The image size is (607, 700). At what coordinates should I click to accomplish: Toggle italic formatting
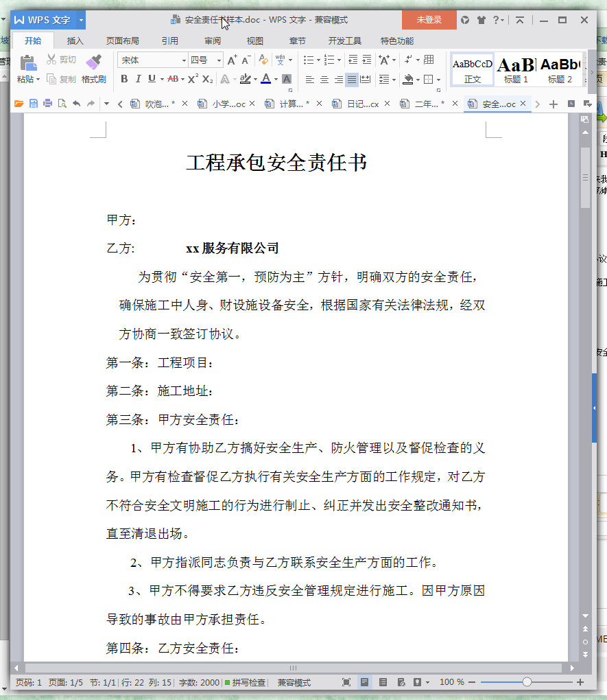139,79
